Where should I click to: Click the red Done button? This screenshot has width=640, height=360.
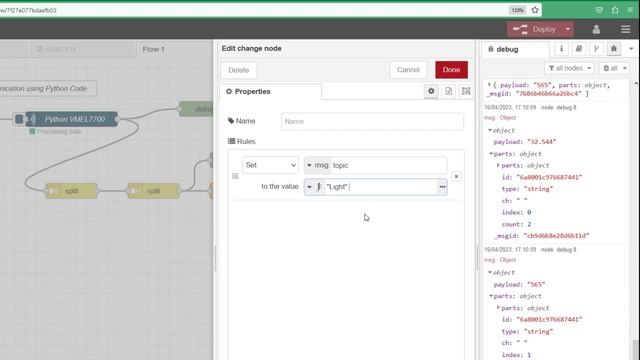[451, 70]
